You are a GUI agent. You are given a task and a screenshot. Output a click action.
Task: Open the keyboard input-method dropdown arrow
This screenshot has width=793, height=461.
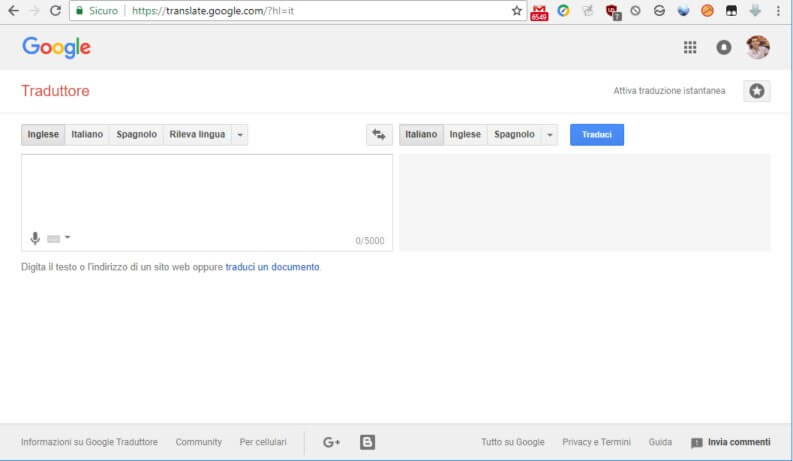pos(67,237)
